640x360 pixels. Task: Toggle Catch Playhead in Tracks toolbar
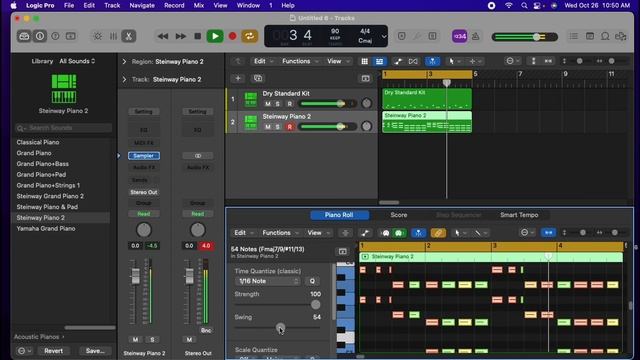[432, 61]
